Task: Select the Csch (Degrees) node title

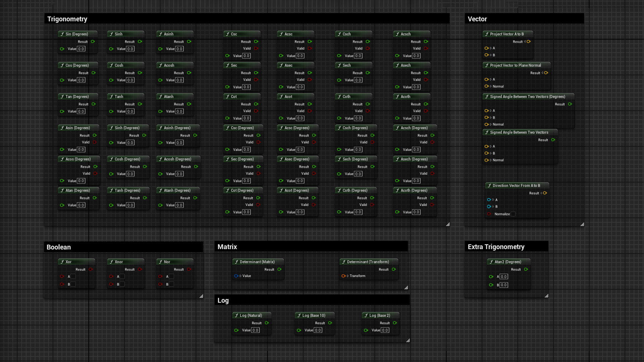Action: pyautogui.click(x=355, y=128)
